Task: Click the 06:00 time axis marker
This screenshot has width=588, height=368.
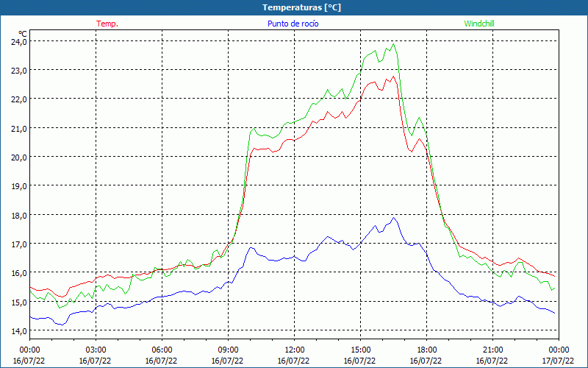Action: (162, 350)
